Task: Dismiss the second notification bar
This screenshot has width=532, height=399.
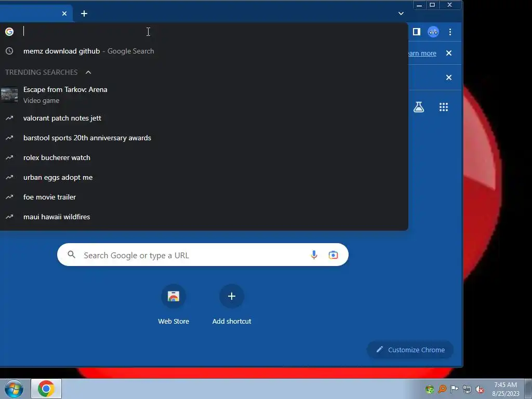Action: [x=449, y=78]
